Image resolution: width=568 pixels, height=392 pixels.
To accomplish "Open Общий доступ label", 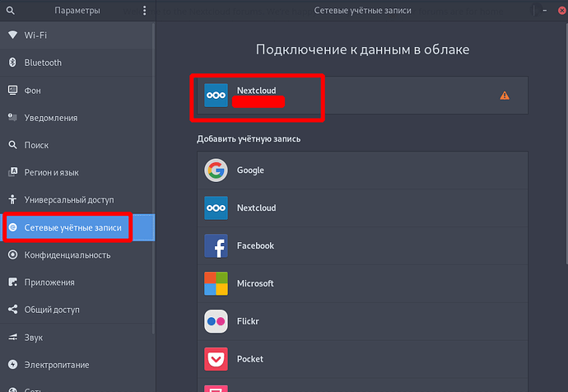I will pyautogui.click(x=52, y=310).
